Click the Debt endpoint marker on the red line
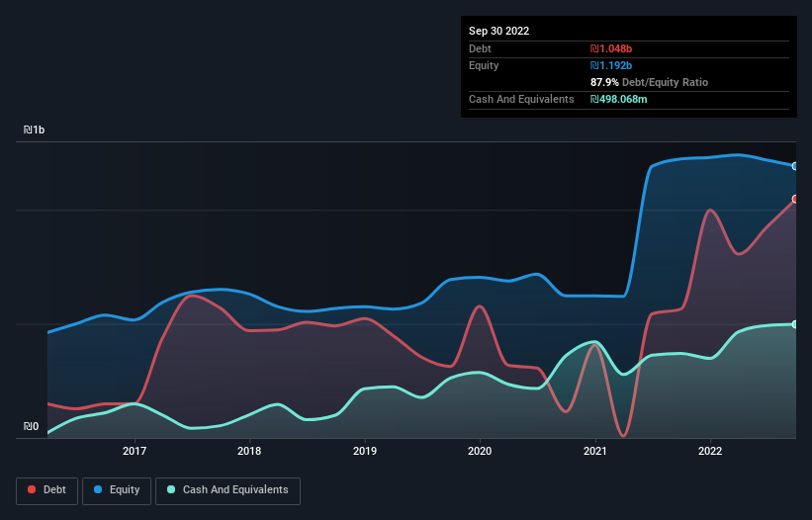812x520 pixels. pos(795,200)
